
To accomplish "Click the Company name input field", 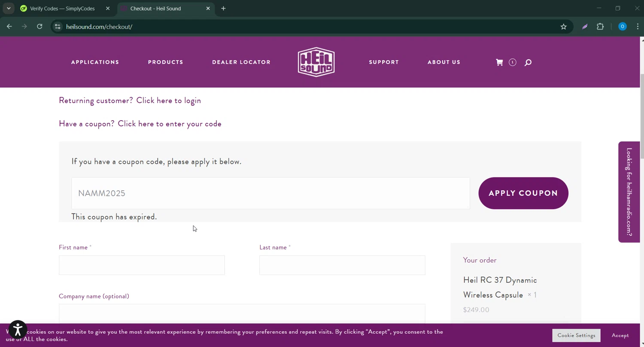I will click(x=242, y=314).
